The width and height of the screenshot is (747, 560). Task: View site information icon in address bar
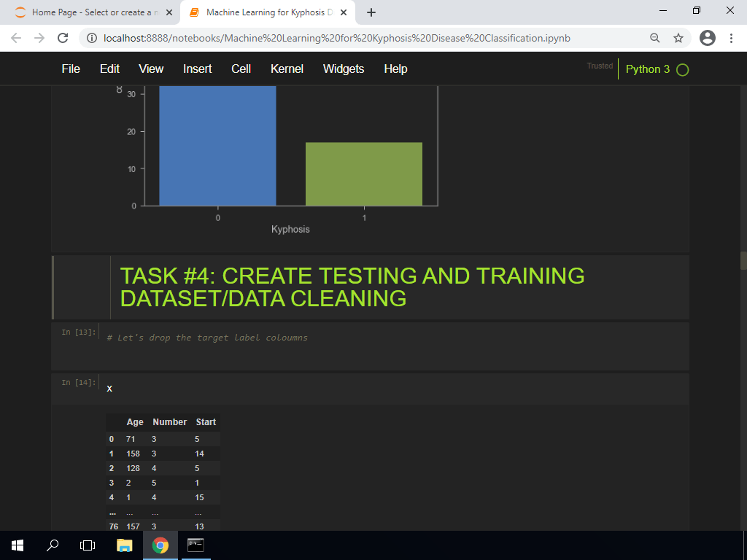(92, 38)
